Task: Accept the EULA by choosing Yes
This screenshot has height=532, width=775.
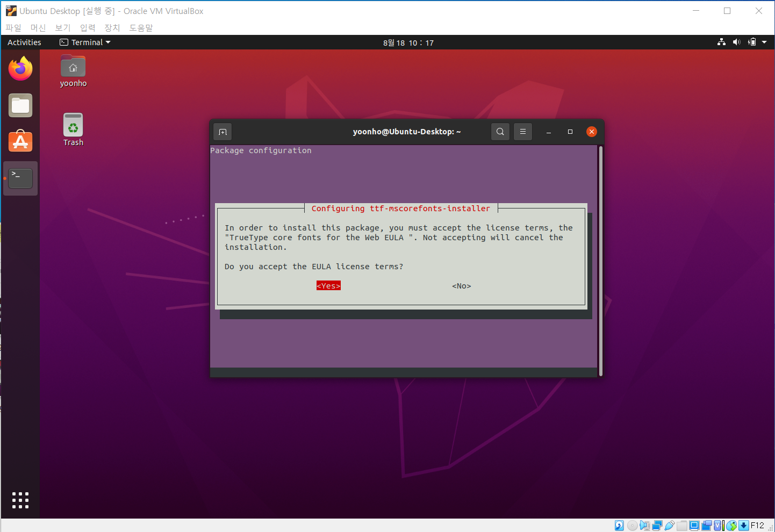Action: tap(328, 286)
